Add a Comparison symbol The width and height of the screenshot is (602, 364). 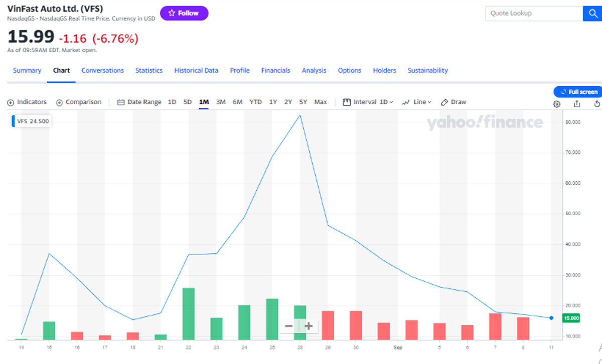(79, 102)
